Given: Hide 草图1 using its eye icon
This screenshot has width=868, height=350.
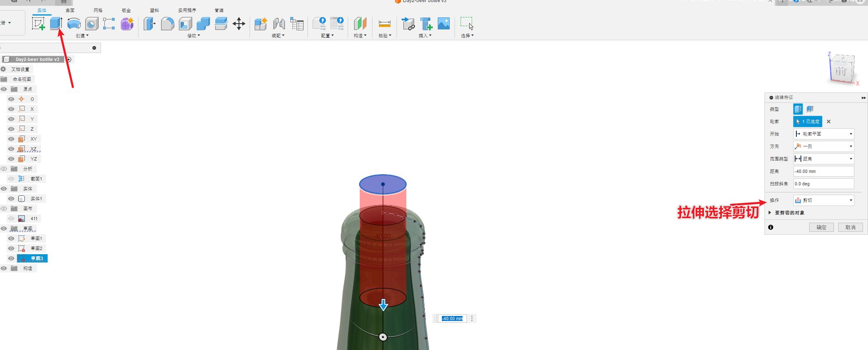Looking at the screenshot, I should tap(11, 238).
